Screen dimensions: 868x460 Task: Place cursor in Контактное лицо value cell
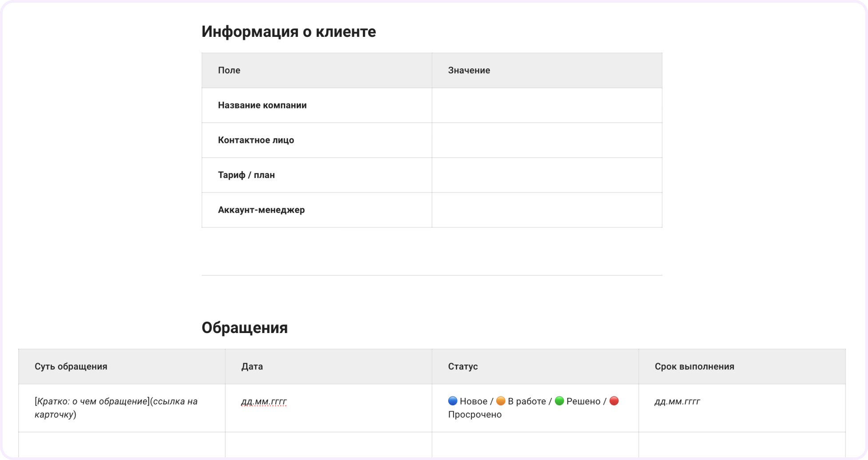[546, 140]
